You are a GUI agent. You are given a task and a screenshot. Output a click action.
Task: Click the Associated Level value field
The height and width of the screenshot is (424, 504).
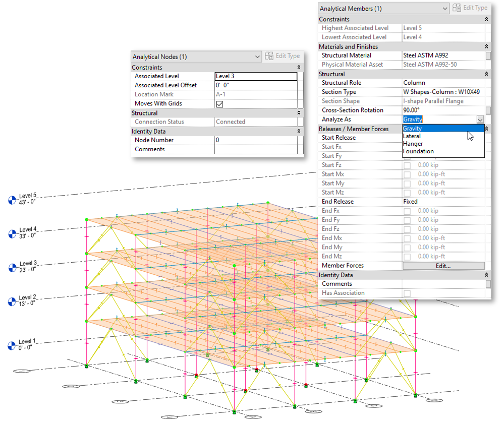[256, 76]
